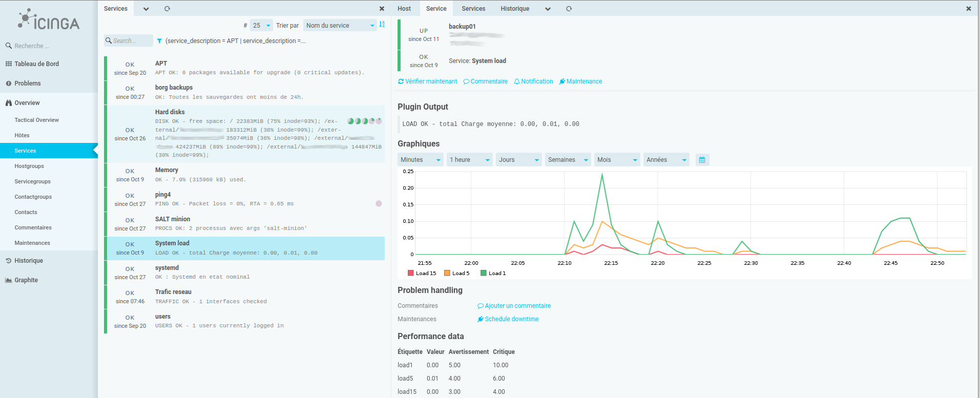
Task: Select the systemd service row
Action: point(244,273)
